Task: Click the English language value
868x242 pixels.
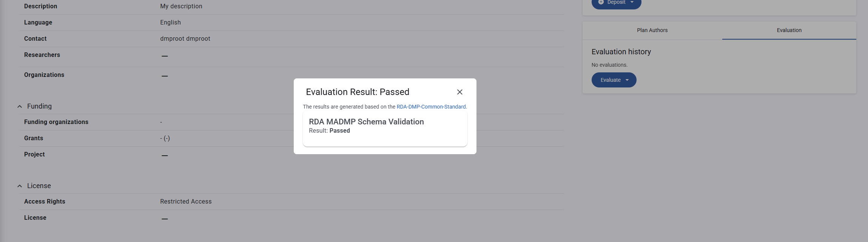Action: [x=170, y=23]
